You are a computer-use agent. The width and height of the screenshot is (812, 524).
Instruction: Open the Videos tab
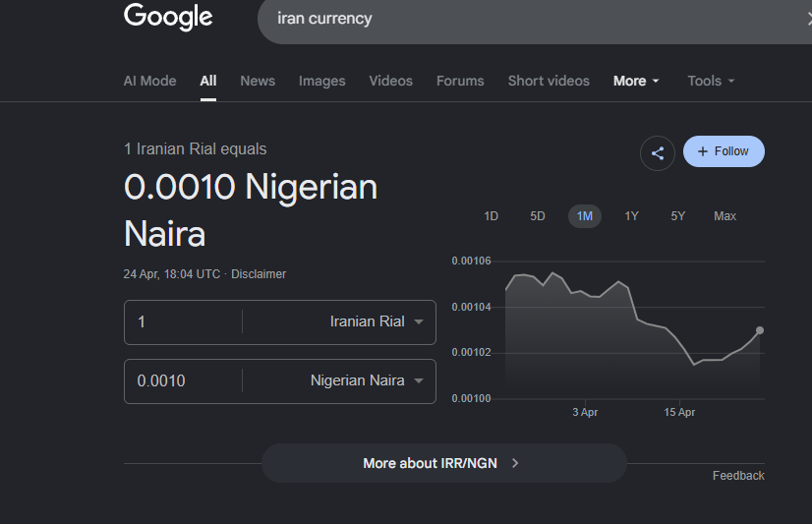(390, 81)
